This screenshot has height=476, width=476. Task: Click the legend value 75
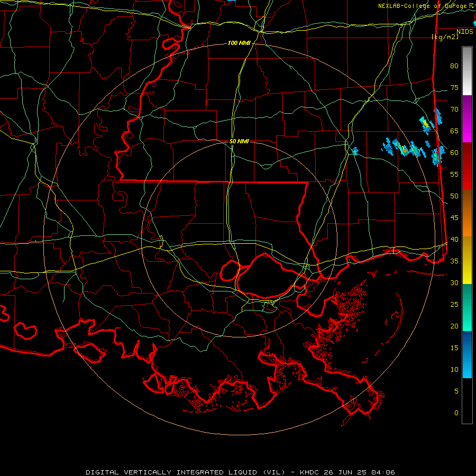click(454, 88)
